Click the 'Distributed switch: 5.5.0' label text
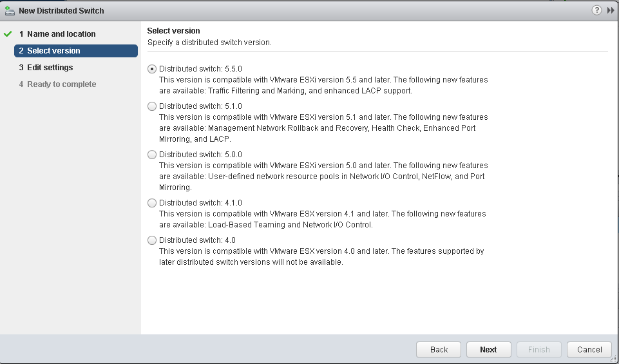The image size is (619, 364). 200,69
